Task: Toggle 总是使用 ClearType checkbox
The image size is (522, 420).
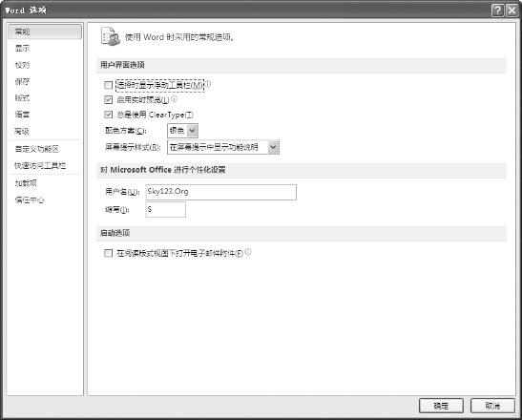Action: tap(108, 115)
